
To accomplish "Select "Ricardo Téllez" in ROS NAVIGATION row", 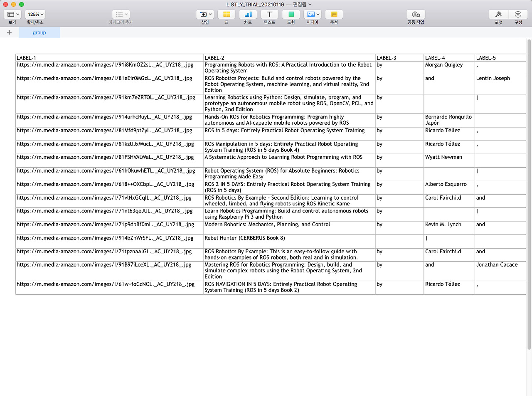I will tap(449, 287).
